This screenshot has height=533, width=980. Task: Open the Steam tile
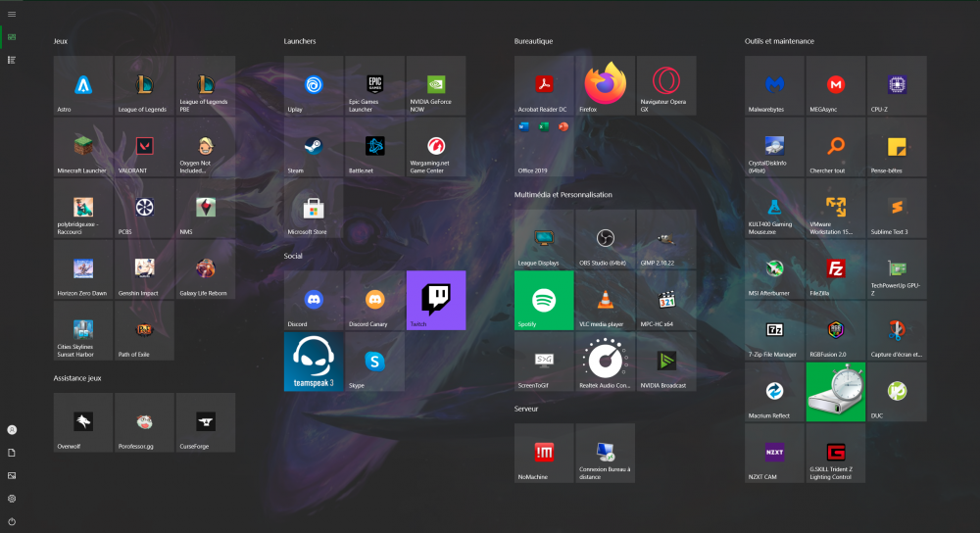[314, 147]
